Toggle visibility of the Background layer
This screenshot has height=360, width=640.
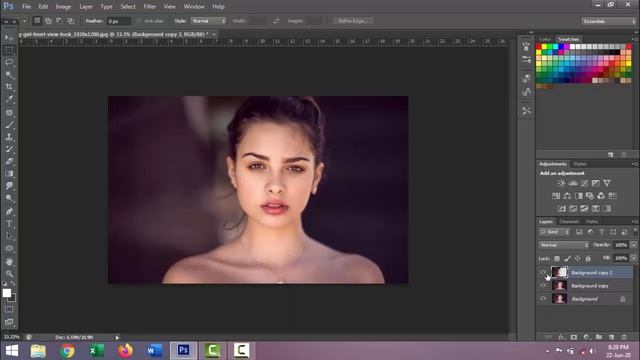(x=543, y=299)
